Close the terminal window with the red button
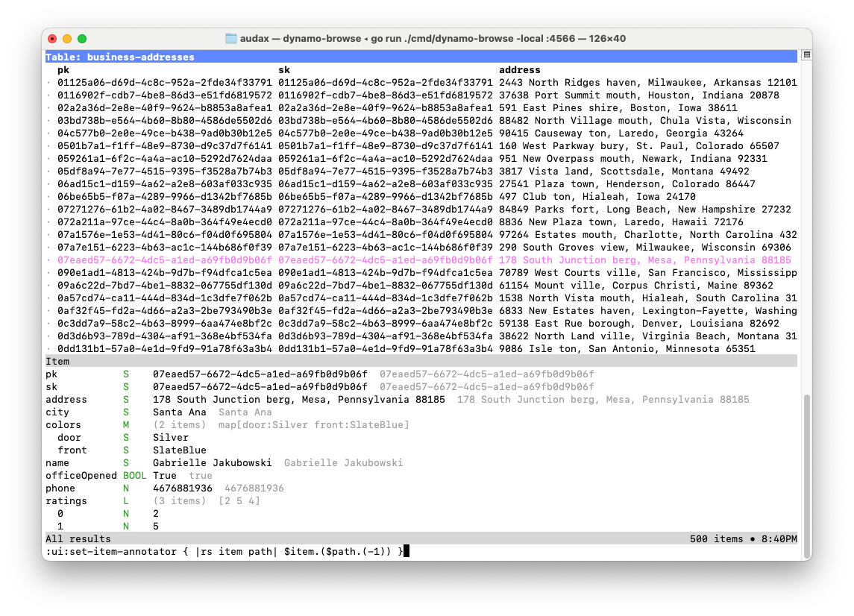The height and width of the screenshot is (616, 854). 52,39
